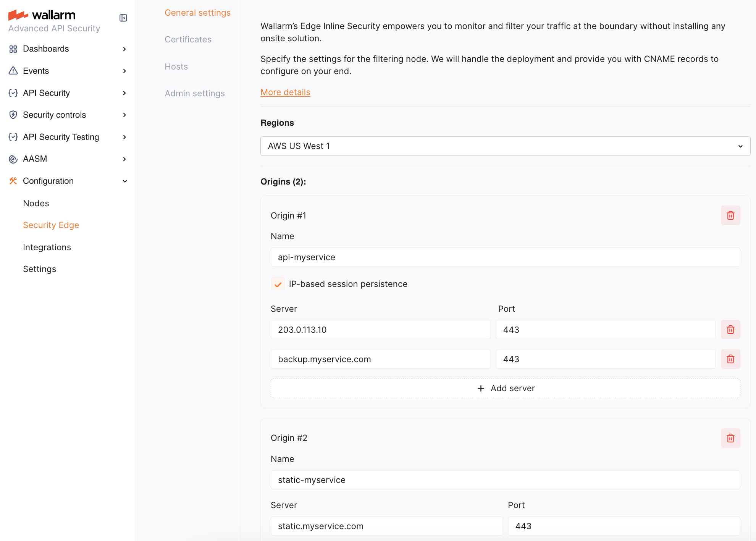Remove the backup.myservice.com server row

[730, 359]
